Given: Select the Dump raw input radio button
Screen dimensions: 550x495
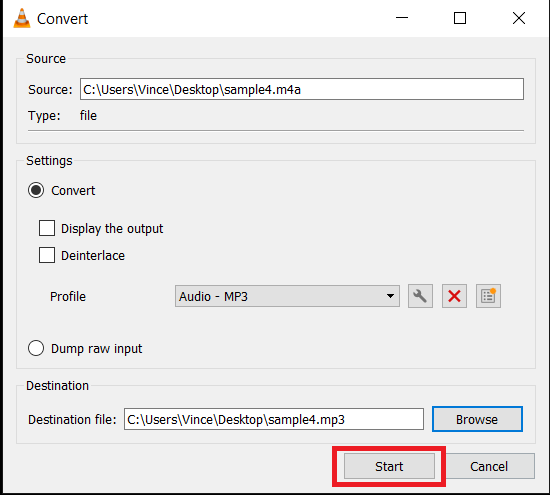Looking at the screenshot, I should click(36, 348).
